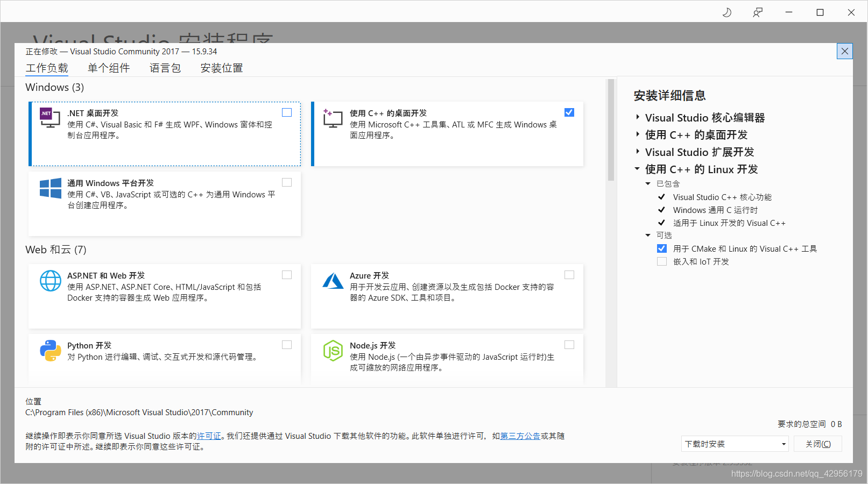Click the Python development logo icon
868x484 pixels.
(51, 351)
